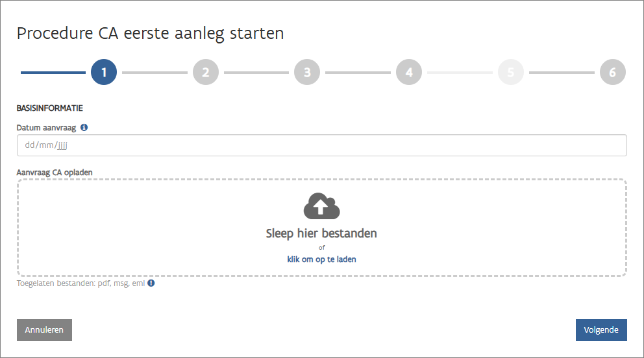Screen dimensions: 644x358
Task: Click the 'Procedure CA eerste aanleg starten' title
Action: tap(150, 34)
